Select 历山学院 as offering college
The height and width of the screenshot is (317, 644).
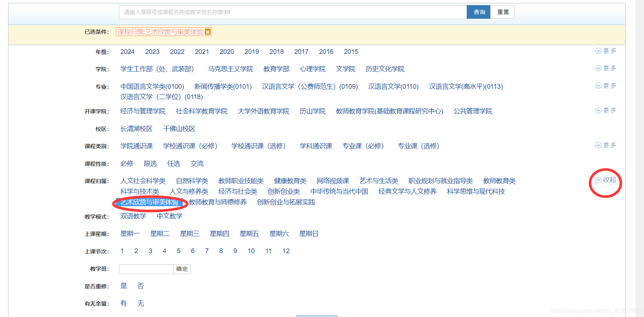click(313, 111)
